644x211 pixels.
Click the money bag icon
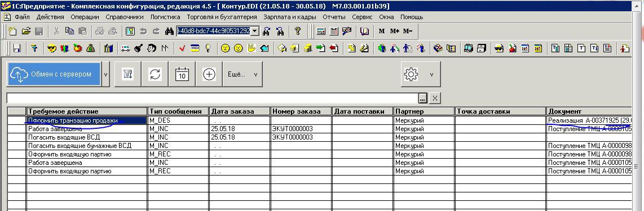point(91,48)
